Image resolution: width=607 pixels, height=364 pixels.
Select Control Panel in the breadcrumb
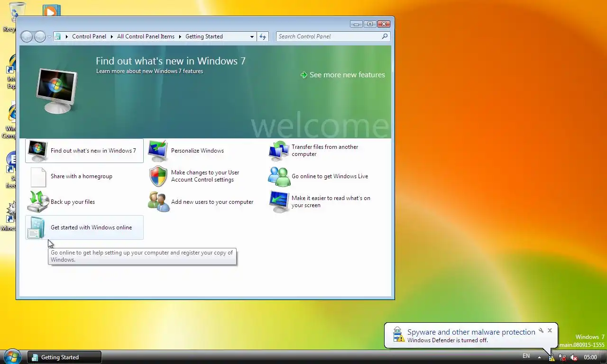[89, 36]
